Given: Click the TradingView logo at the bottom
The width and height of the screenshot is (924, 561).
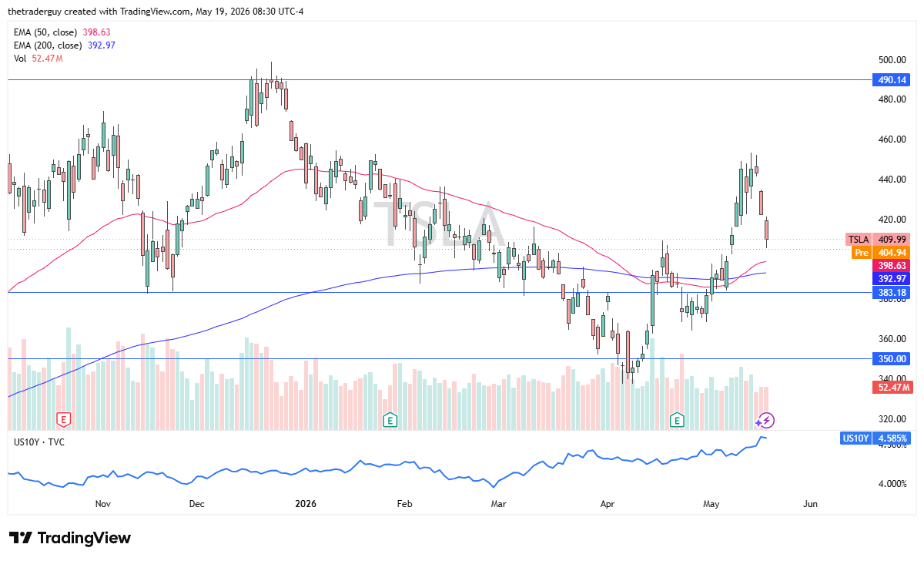Looking at the screenshot, I should pos(70,538).
